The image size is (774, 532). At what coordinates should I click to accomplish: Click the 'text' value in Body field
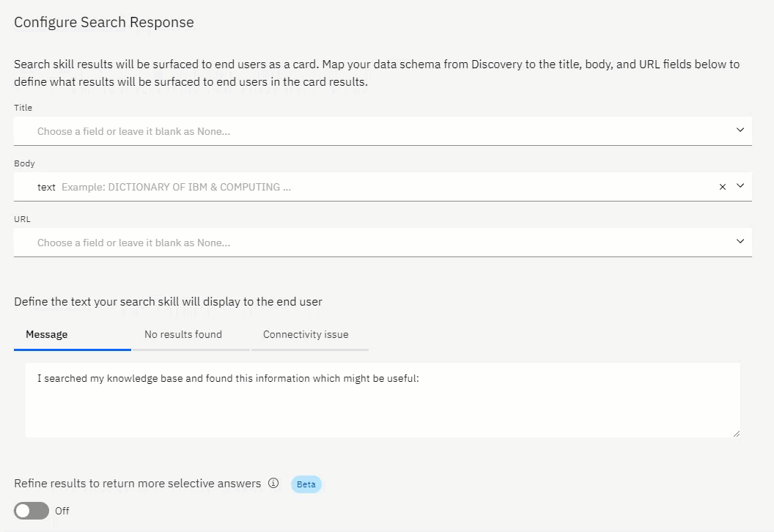46,188
